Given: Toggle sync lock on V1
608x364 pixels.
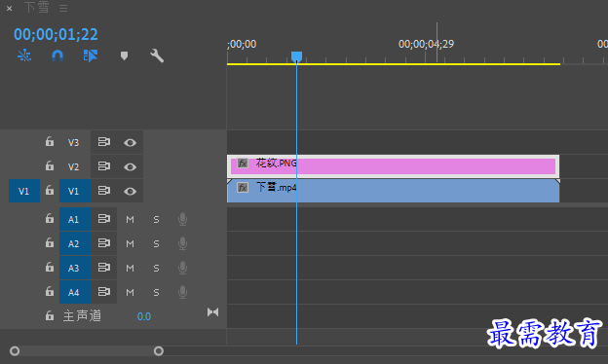Looking at the screenshot, I should 104,191.
